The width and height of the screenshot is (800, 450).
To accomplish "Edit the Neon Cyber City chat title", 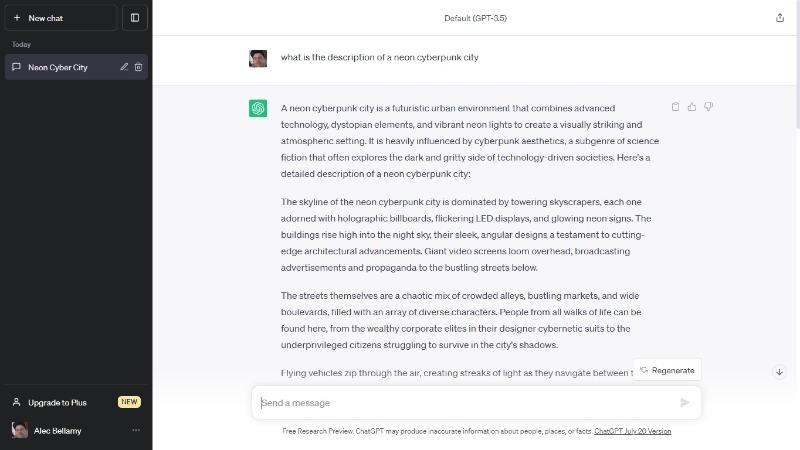I will [124, 67].
